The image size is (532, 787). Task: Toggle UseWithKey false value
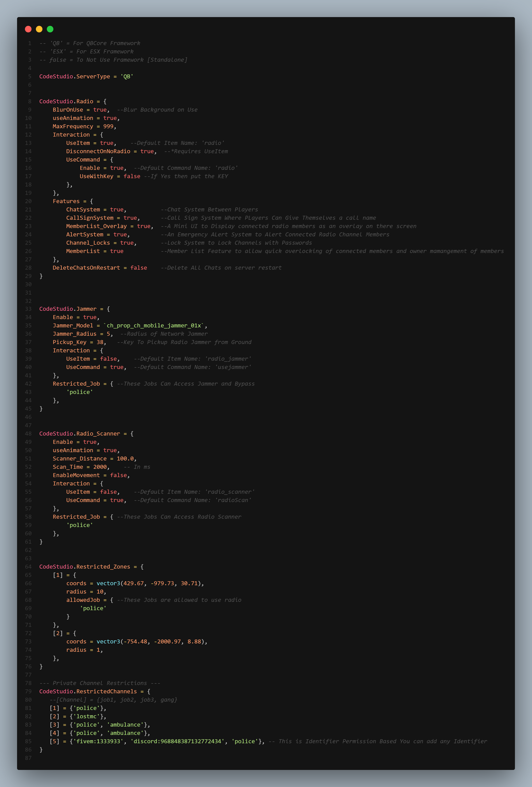(x=132, y=176)
